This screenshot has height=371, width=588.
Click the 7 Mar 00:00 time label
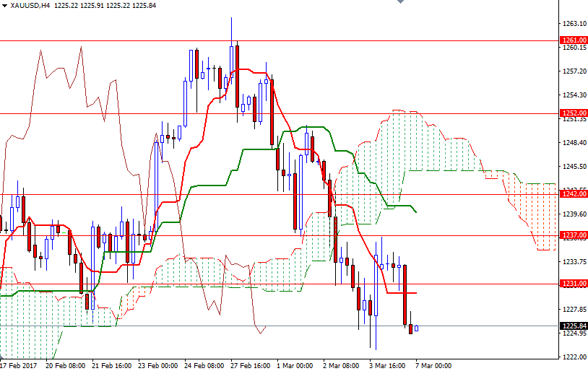click(434, 366)
